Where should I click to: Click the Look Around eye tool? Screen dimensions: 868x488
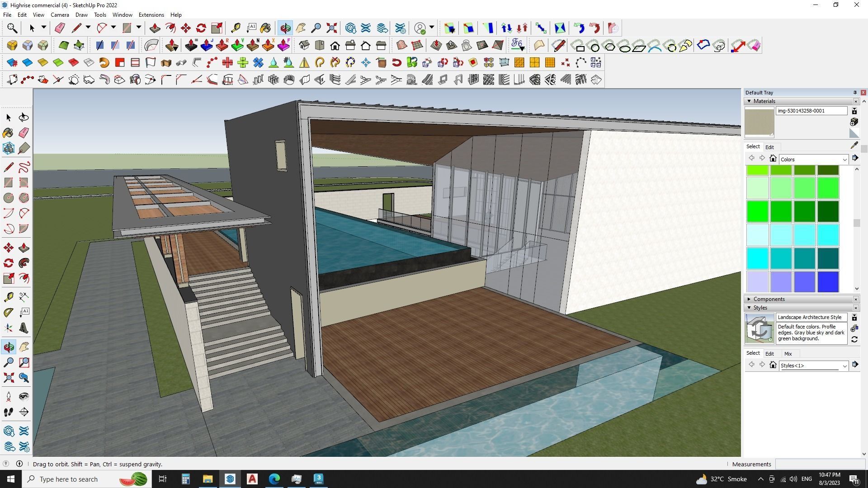pos(24,397)
